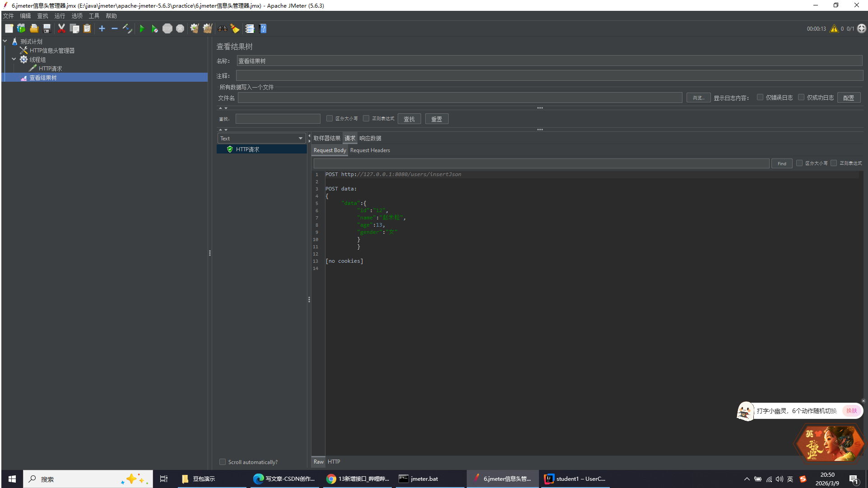Image resolution: width=868 pixels, height=488 pixels.
Task: Enable the 仅成功日志 checkbox
Action: (801, 97)
